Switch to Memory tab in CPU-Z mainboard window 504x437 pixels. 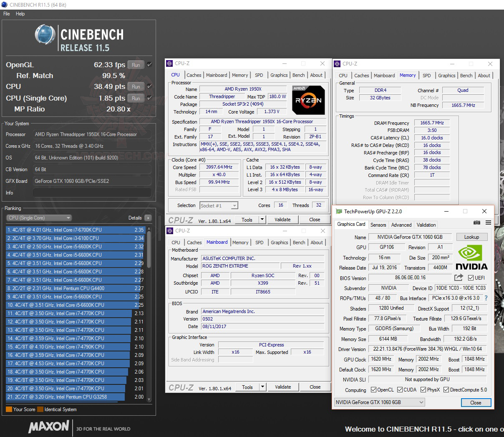(240, 242)
